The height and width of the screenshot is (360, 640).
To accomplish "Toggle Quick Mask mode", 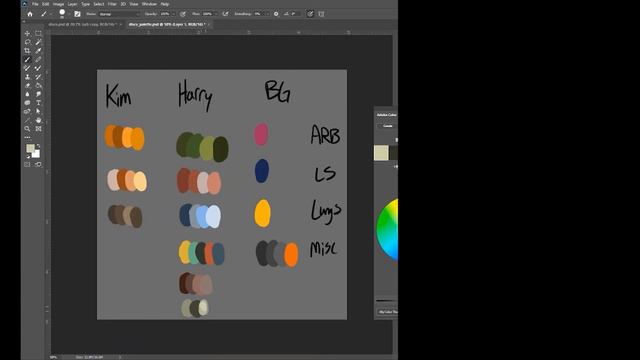I will click(x=27, y=164).
